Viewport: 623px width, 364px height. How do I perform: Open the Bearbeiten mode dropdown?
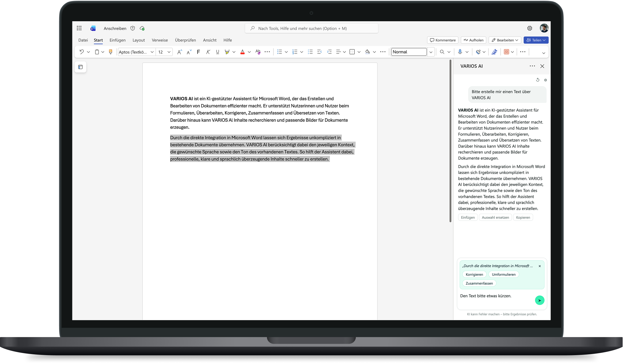tap(505, 40)
